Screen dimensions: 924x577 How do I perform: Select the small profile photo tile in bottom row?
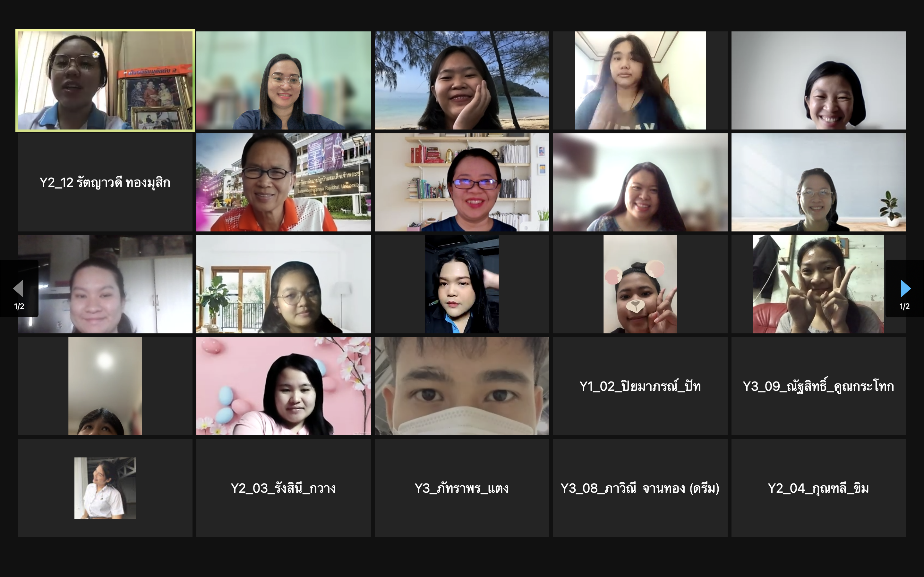(x=105, y=488)
